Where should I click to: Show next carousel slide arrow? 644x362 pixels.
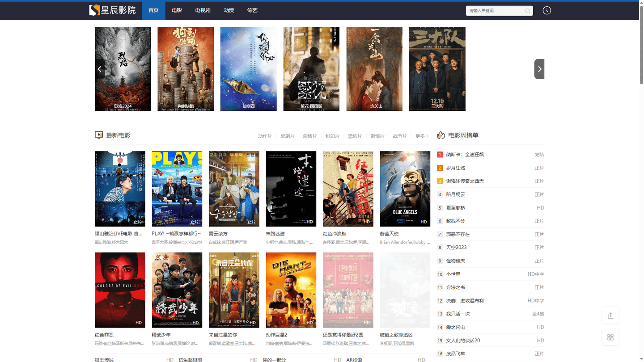539,69
